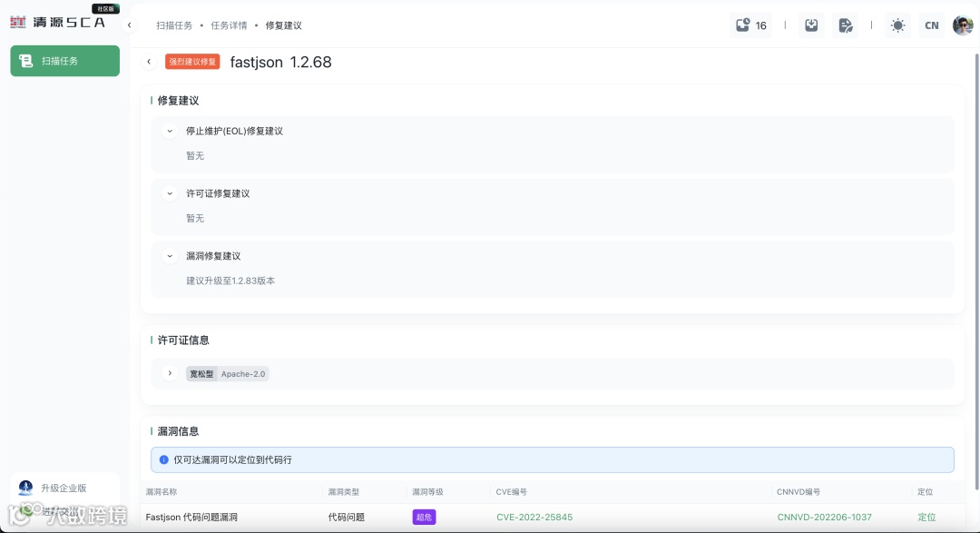Click the download inbox icon in header
Screen dimensions: 980x533
point(811,25)
